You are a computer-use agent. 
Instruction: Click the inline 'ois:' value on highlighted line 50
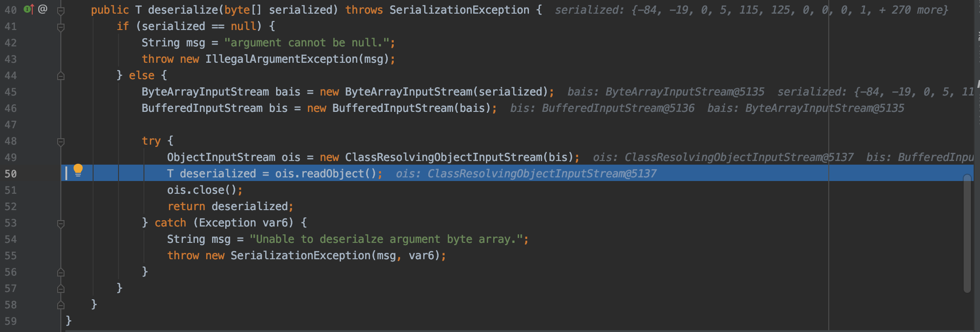click(526, 174)
